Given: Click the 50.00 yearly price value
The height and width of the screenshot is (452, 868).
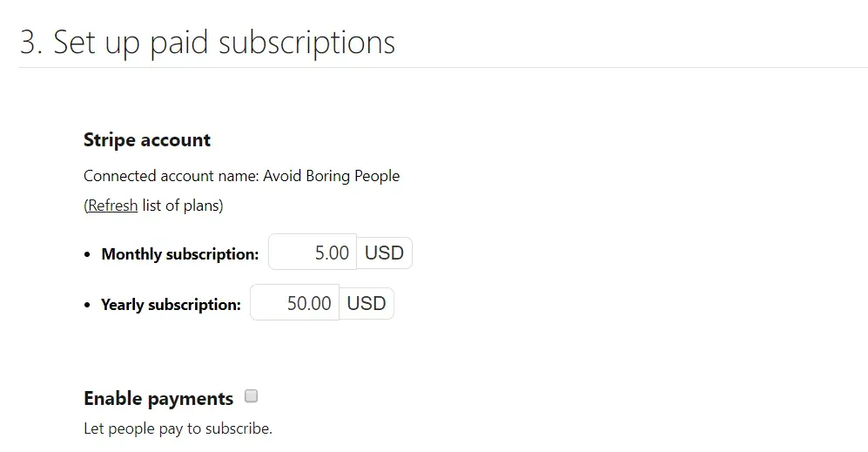Looking at the screenshot, I should click(309, 303).
